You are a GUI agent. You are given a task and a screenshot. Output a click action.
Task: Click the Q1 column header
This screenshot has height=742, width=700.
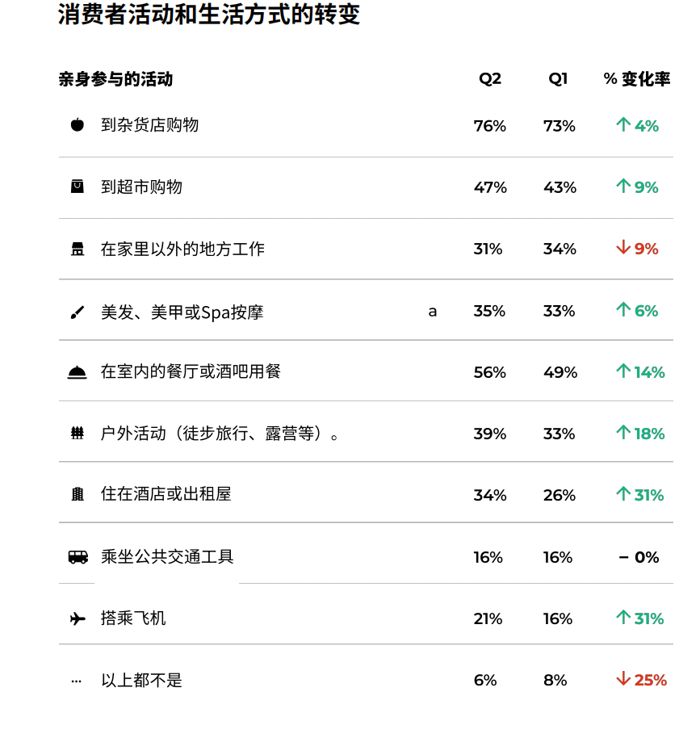coord(558,78)
